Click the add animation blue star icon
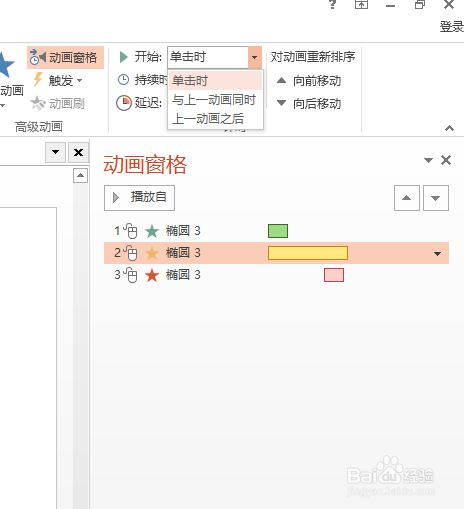Screen dimensions: 464x509 7,65
